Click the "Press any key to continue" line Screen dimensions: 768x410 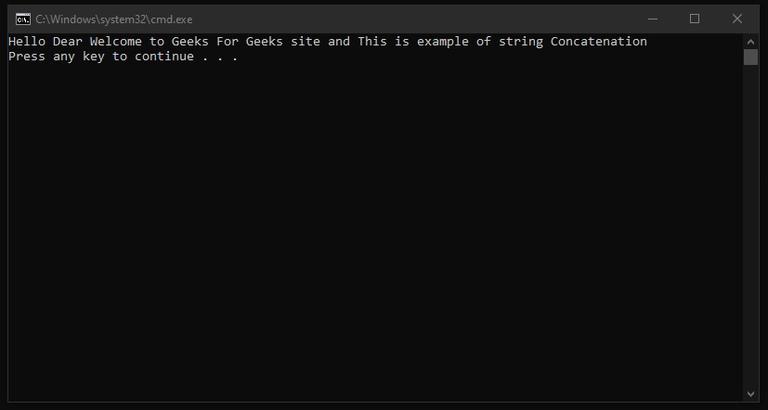[100, 57]
